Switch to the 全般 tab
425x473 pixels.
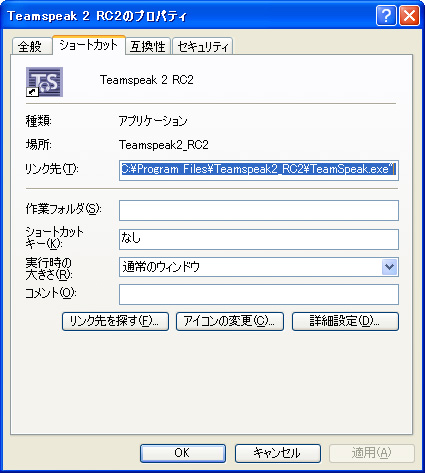tap(32, 46)
